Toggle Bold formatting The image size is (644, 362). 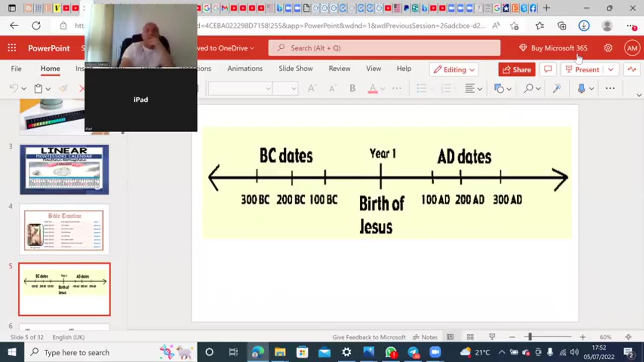(x=352, y=88)
